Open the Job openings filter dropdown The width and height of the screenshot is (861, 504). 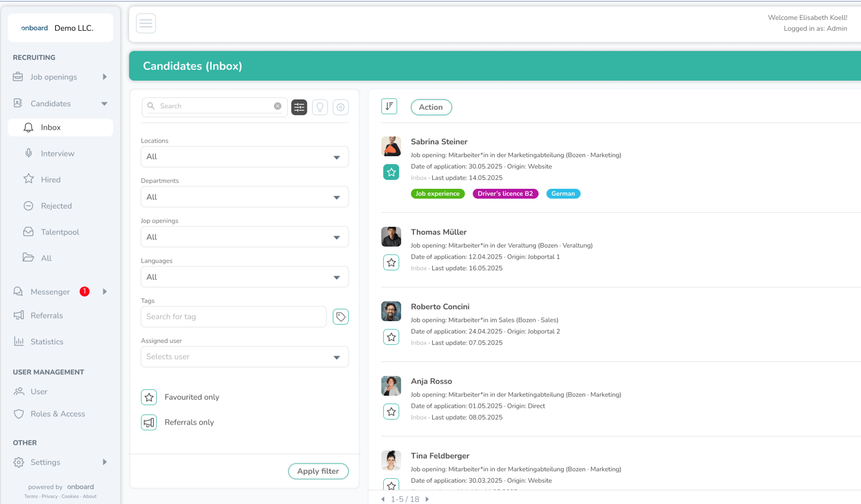245,237
